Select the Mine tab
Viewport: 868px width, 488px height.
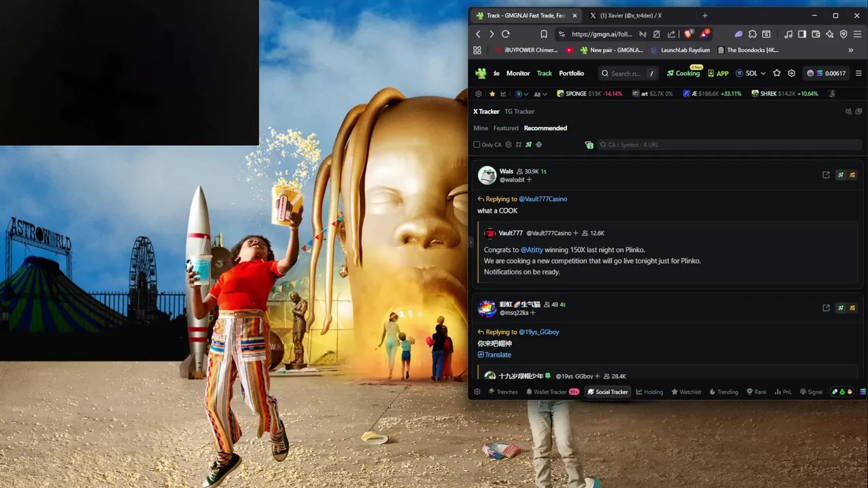click(x=481, y=128)
